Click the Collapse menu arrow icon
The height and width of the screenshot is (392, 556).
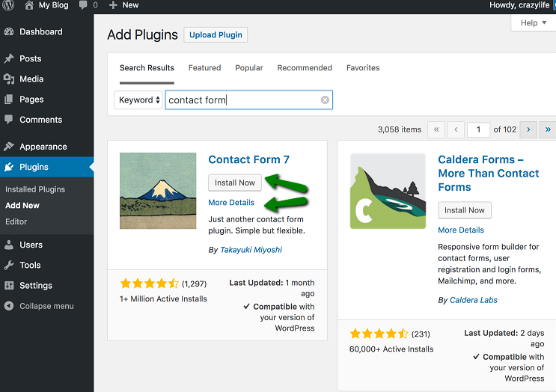tap(9, 306)
